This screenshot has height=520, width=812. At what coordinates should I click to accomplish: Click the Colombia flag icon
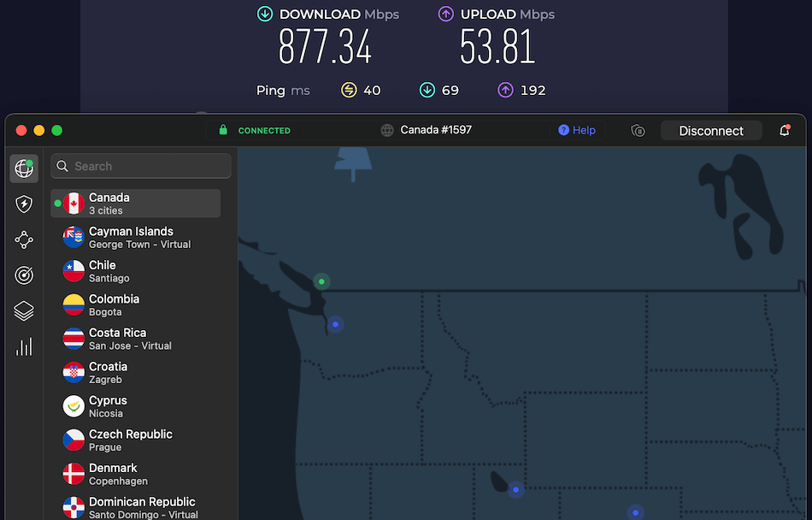point(74,305)
